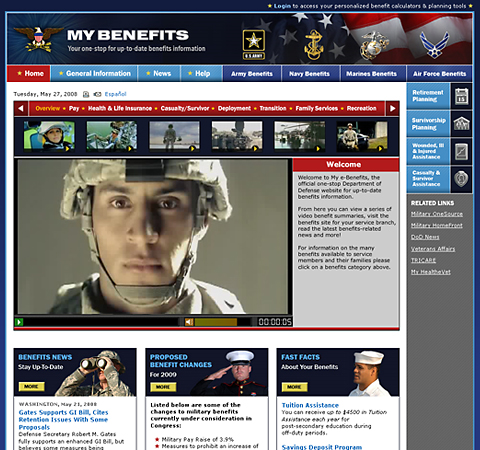Click the Air Force wings emblem
This screenshot has width=480, height=450.
(x=434, y=45)
